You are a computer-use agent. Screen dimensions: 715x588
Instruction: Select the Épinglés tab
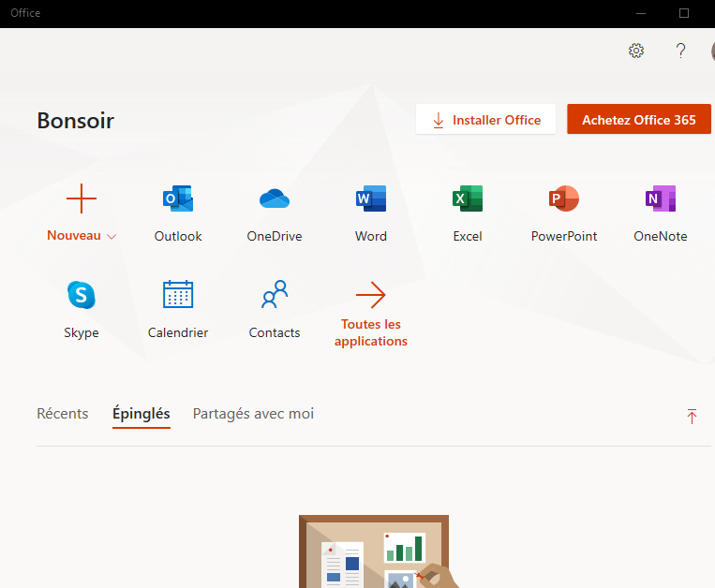[142, 414]
